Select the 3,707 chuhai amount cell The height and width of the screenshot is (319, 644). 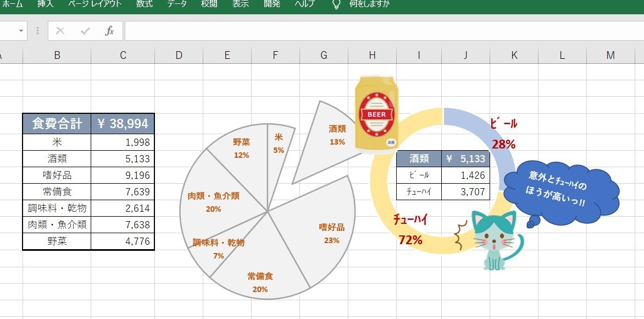(x=466, y=191)
